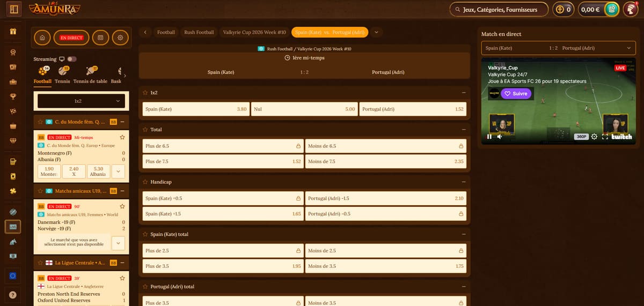The width and height of the screenshot is (644, 306).
Task: Star the Montenegro vs Albania match
Action: click(x=122, y=137)
